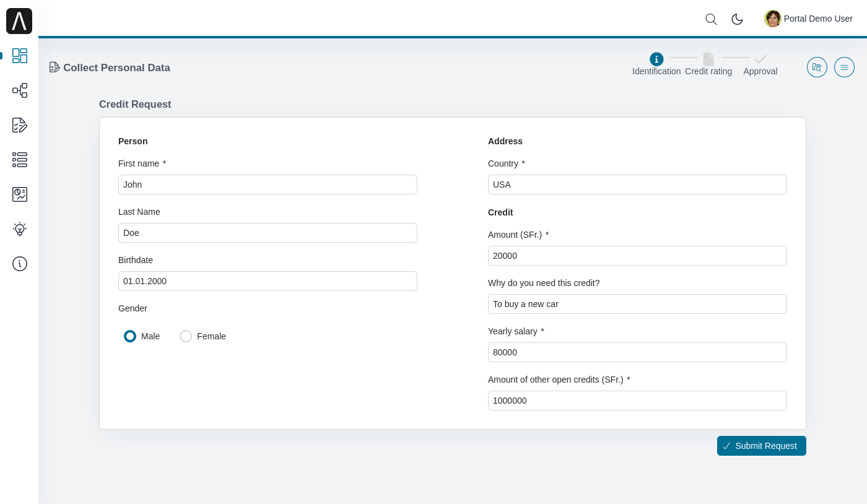The width and height of the screenshot is (867, 504).
Task: Select the Credit rating process step
Action: [708, 59]
